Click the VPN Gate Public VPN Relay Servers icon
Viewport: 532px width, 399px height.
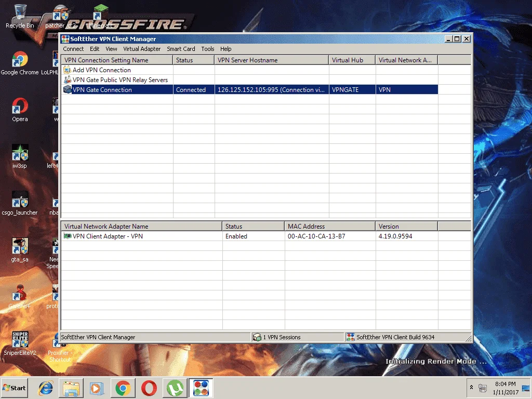(x=67, y=79)
